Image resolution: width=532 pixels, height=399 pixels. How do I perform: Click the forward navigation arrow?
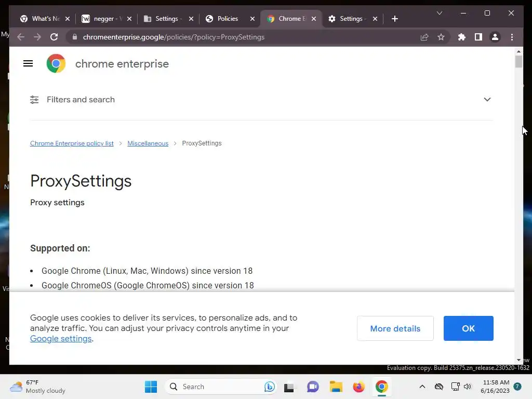[37, 37]
